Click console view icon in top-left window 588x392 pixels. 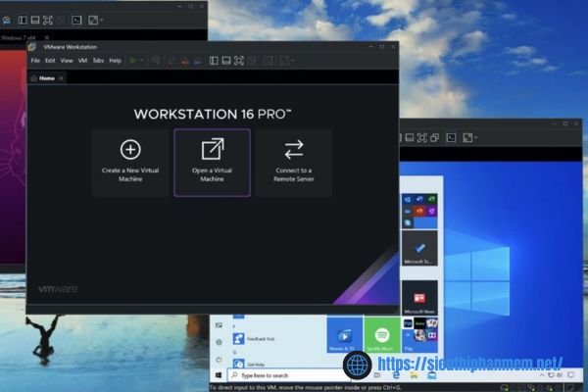76,20
